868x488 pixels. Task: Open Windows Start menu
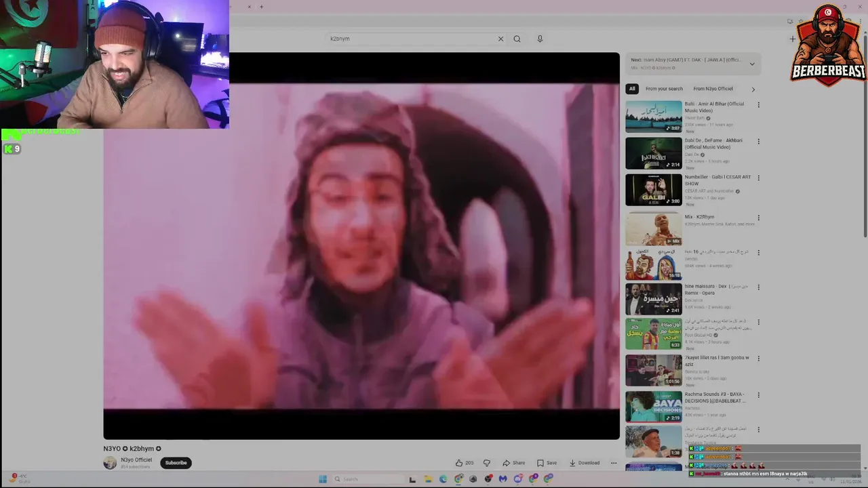point(322,479)
